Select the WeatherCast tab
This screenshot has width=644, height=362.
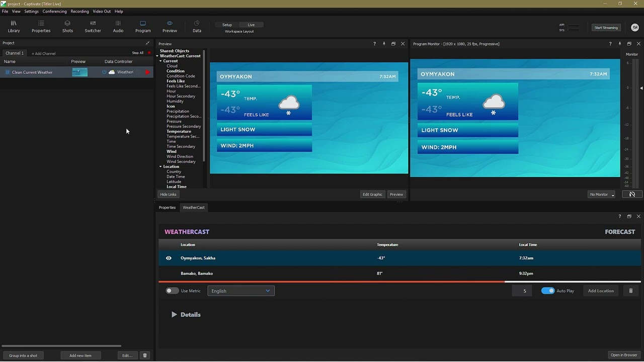click(194, 208)
